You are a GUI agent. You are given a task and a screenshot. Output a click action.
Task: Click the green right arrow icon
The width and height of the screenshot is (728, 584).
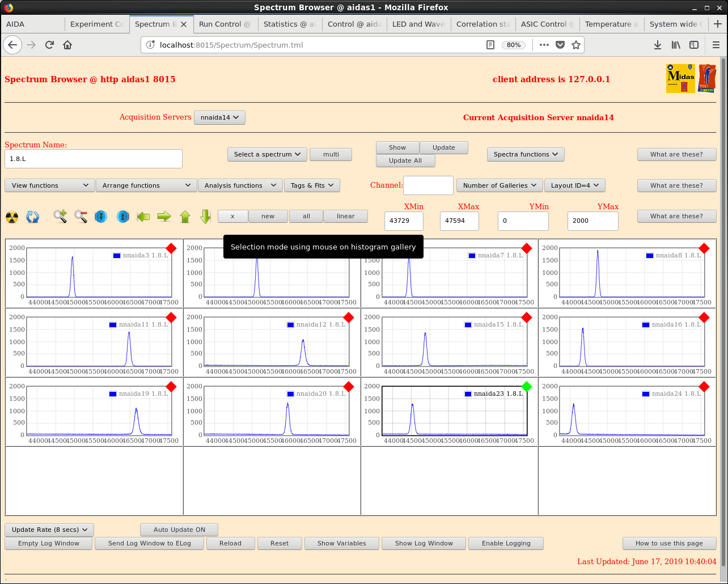(x=164, y=217)
